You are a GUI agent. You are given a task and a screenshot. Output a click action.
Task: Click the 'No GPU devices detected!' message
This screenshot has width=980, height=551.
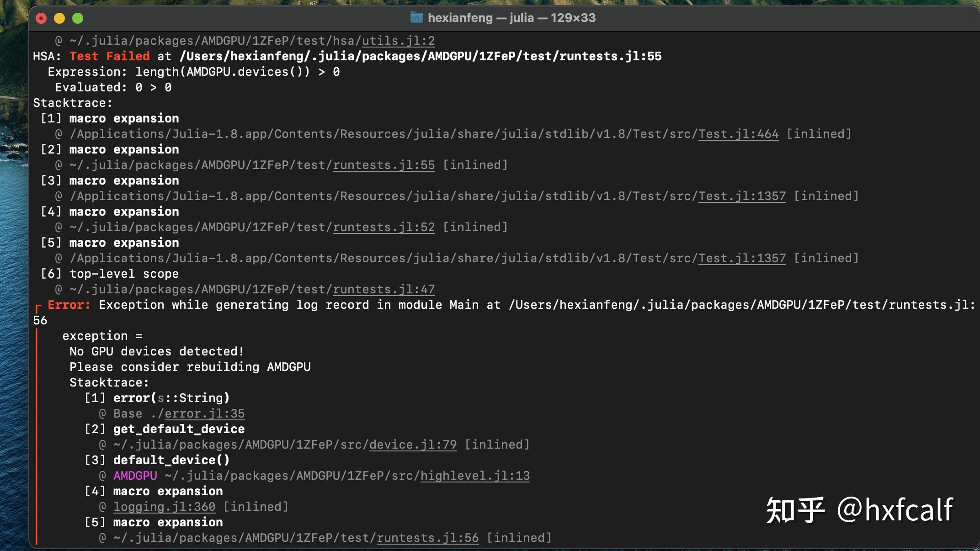[157, 351]
